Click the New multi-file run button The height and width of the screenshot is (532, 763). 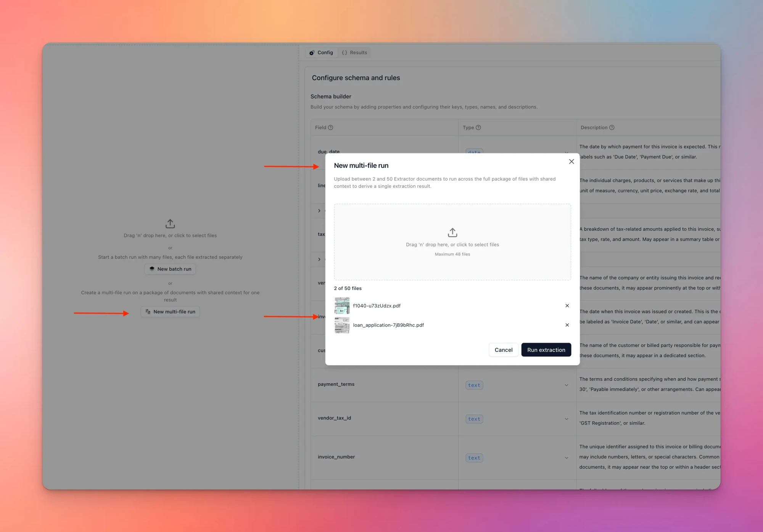click(170, 312)
